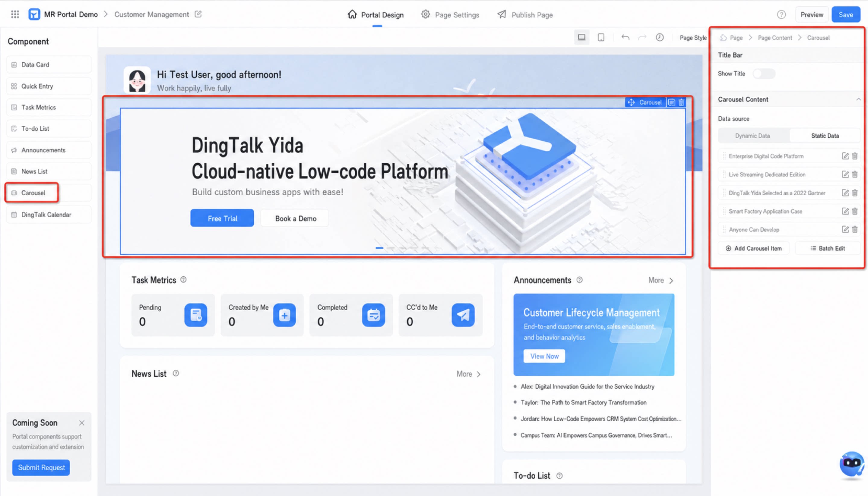Click the undo arrow icon
This screenshot has width=868, height=496.
[x=625, y=37]
